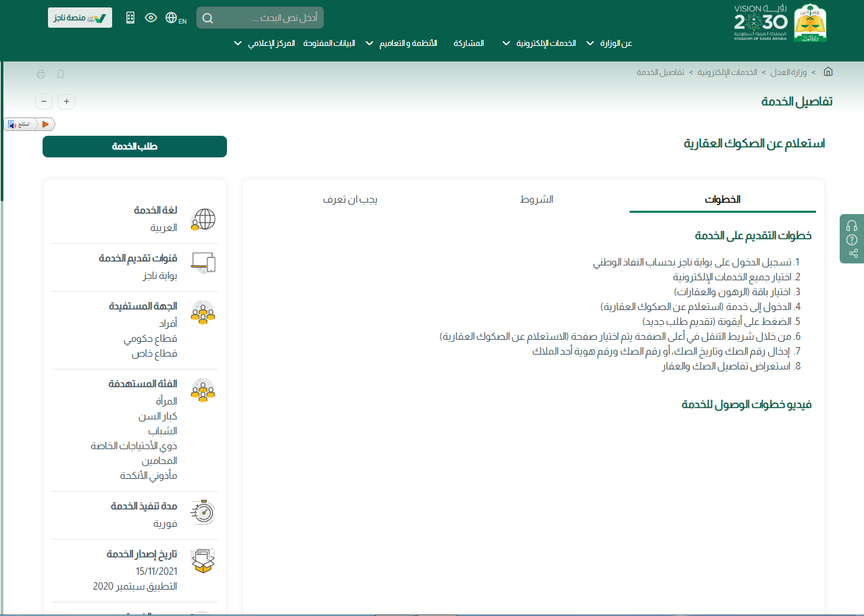Viewport: 864px width, 616px height.
Task: Open the headset support icon on the side widget
Action: point(852,226)
